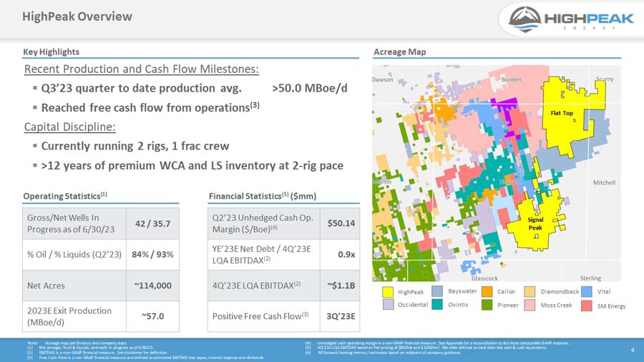
Task: Select the '42 / 35.7' value cell
Action: click(x=153, y=223)
